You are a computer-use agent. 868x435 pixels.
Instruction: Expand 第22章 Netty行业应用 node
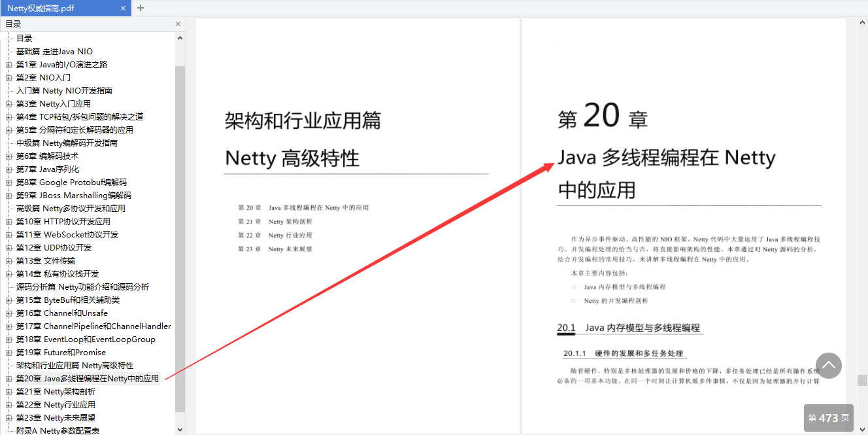point(9,405)
